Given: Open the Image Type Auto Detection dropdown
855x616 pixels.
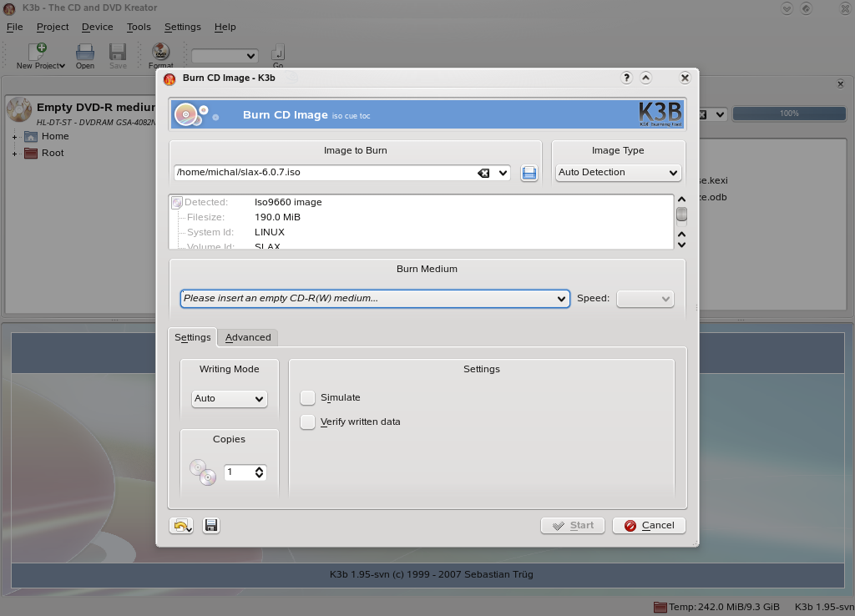Looking at the screenshot, I should click(618, 173).
